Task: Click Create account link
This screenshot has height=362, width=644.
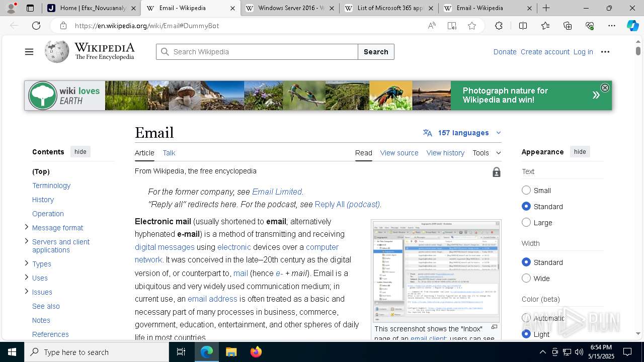Action: pyautogui.click(x=545, y=52)
